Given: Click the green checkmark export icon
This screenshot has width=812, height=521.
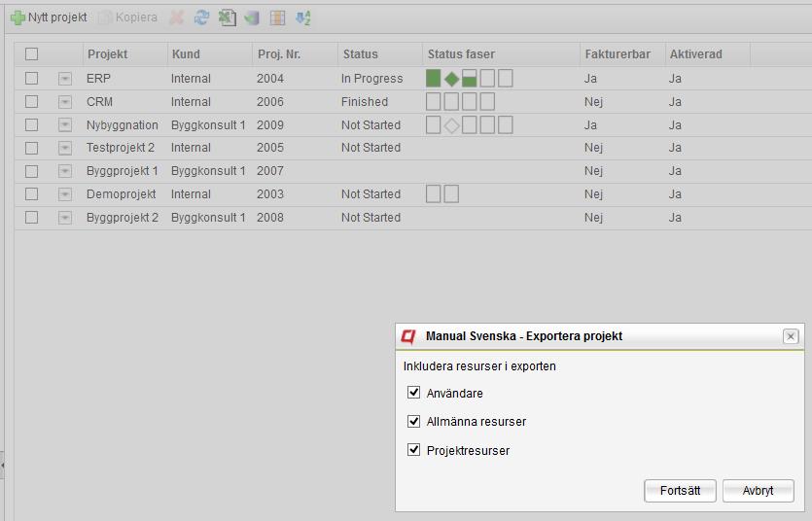Looking at the screenshot, I should [x=252, y=18].
